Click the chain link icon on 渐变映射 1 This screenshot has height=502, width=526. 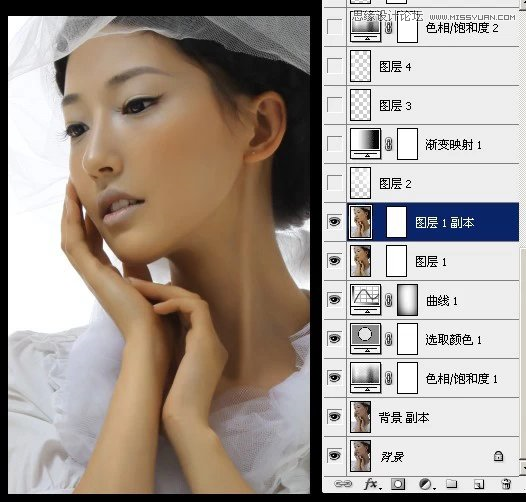click(388, 144)
